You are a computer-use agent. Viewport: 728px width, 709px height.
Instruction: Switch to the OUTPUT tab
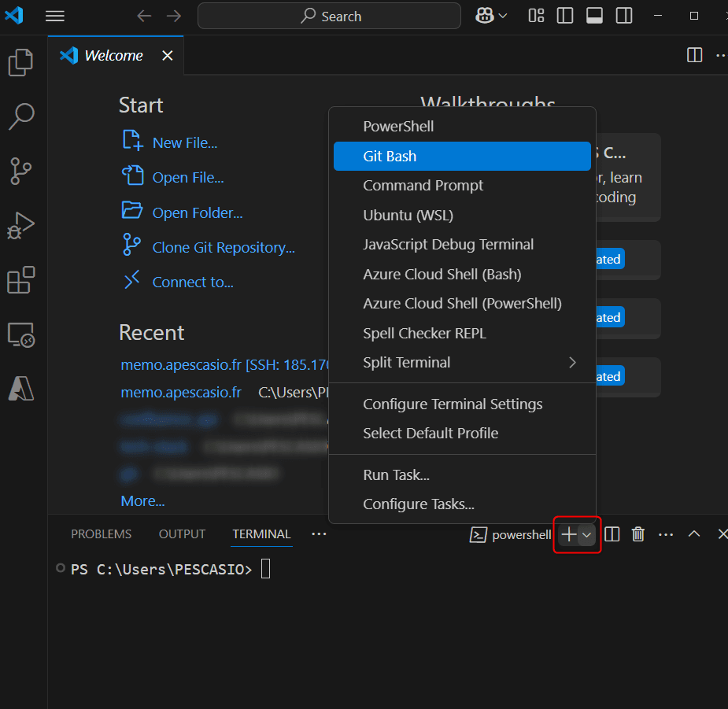pyautogui.click(x=182, y=534)
